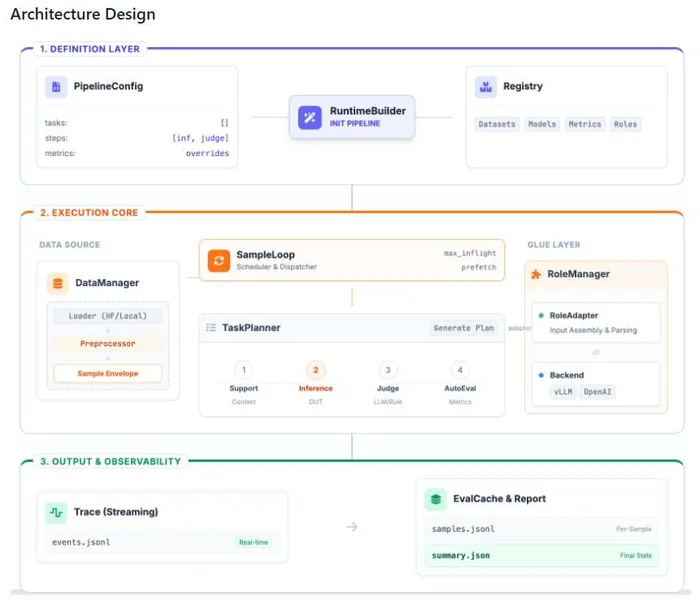Viewport: 700px width, 600px height.
Task: Click the vLLM backend tag
Action: [x=563, y=391]
